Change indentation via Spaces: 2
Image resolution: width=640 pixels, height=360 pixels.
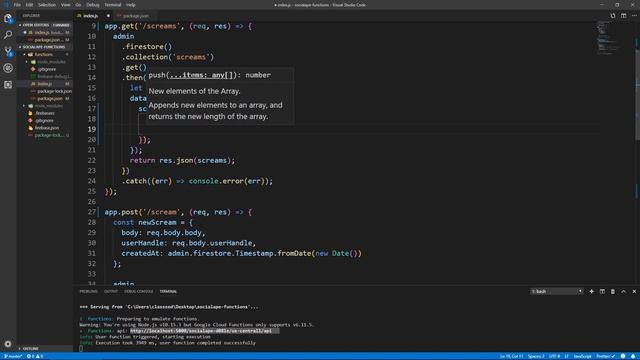pyautogui.click(x=536, y=356)
